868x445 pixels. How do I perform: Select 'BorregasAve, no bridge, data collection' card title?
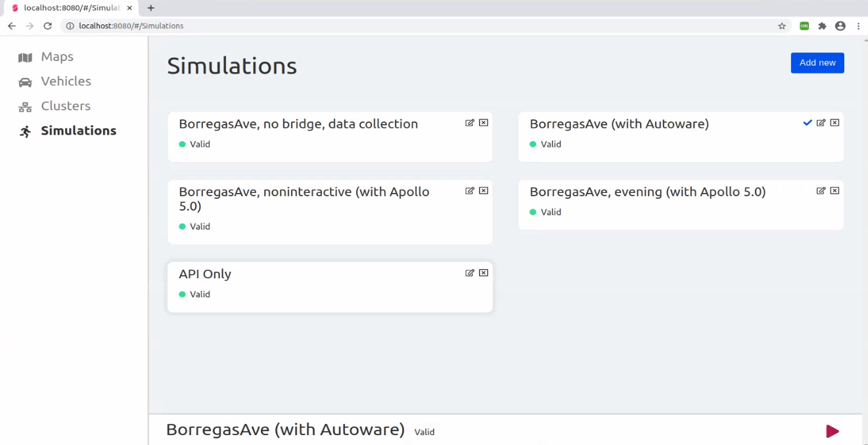298,124
